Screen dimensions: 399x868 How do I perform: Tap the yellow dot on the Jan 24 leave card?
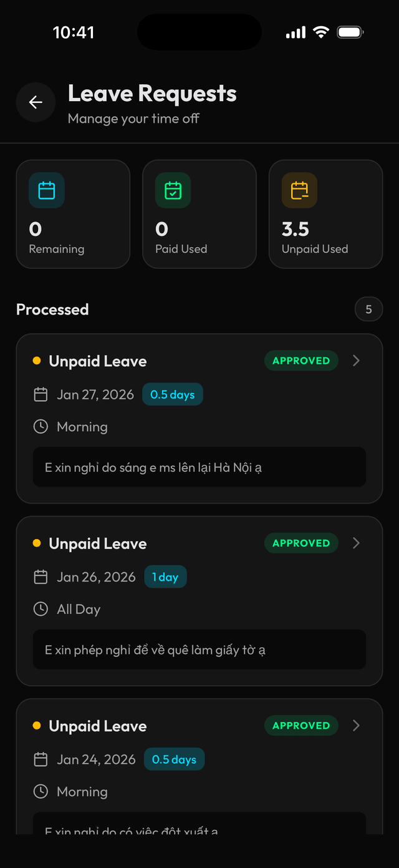(x=36, y=726)
